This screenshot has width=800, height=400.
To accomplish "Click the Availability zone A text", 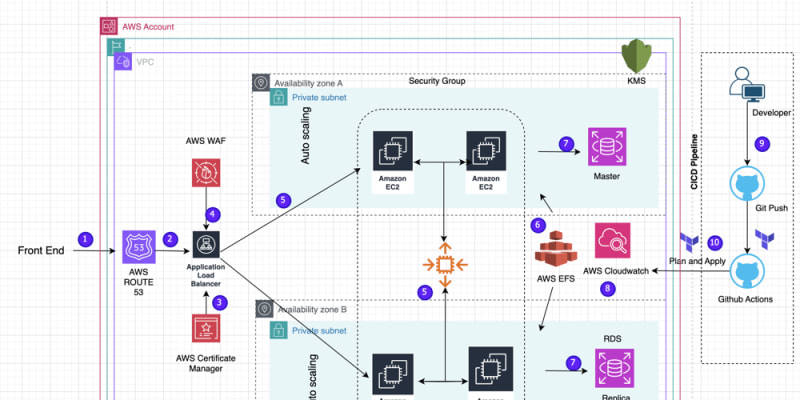I will [x=309, y=83].
